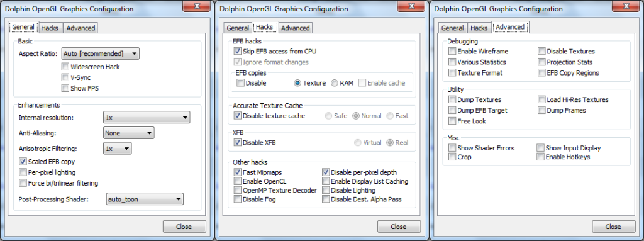Switch to Hacks tab in General window
Viewport: 644px width, 241px height.
coord(50,28)
